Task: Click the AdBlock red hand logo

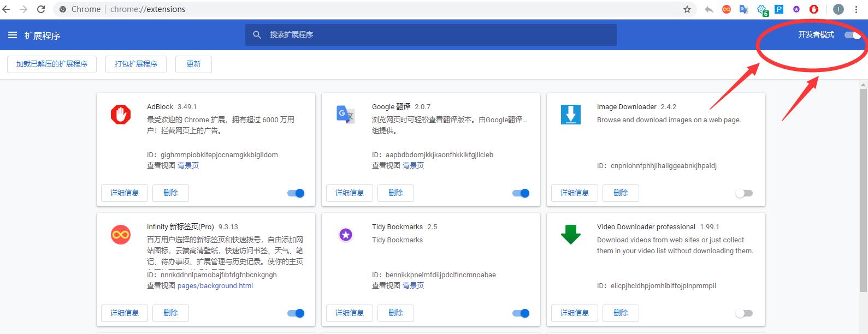Action: point(121,115)
